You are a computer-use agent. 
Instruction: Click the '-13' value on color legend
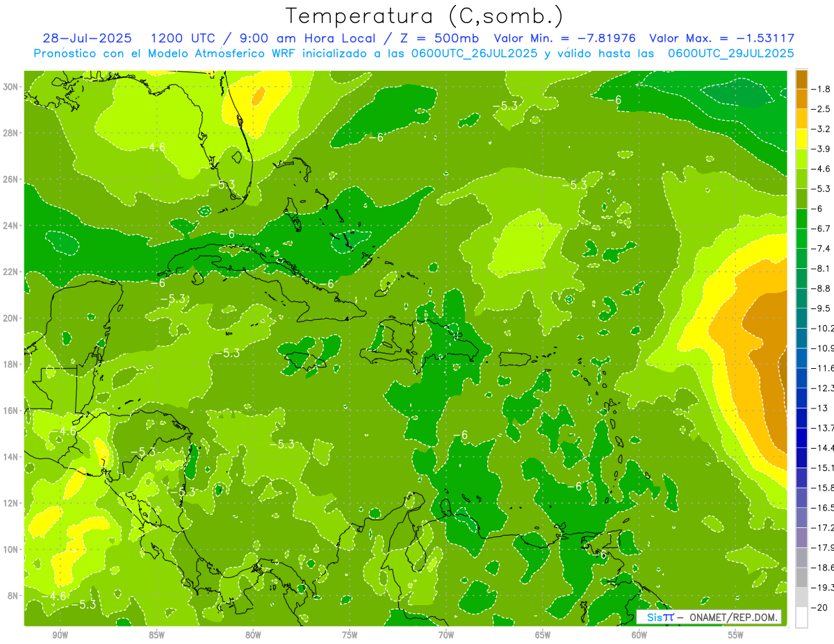820,408
